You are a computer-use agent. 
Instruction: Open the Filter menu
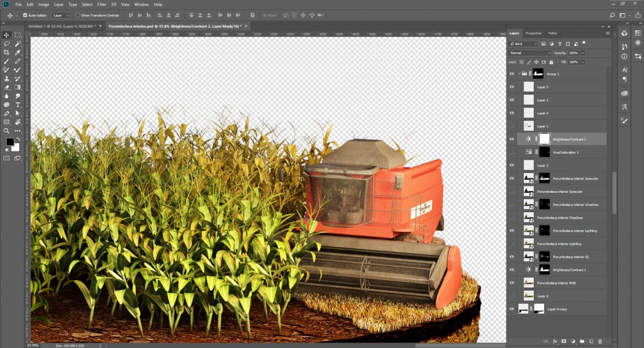101,4
